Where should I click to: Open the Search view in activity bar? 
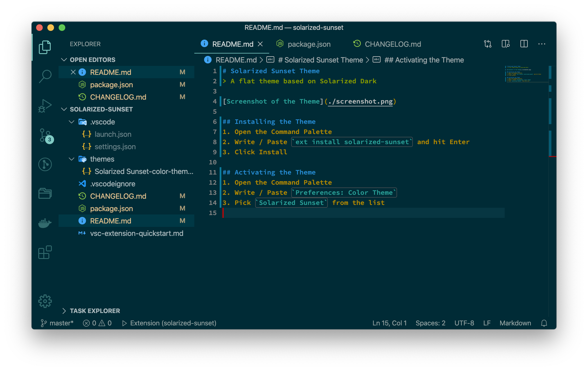coord(45,76)
